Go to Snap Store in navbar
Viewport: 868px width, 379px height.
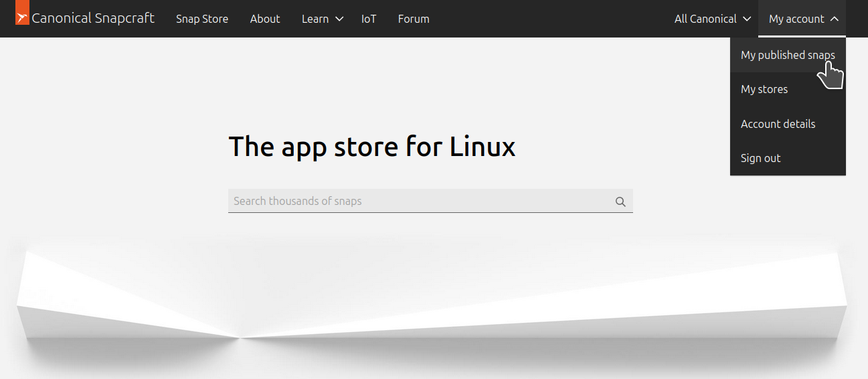click(x=202, y=19)
